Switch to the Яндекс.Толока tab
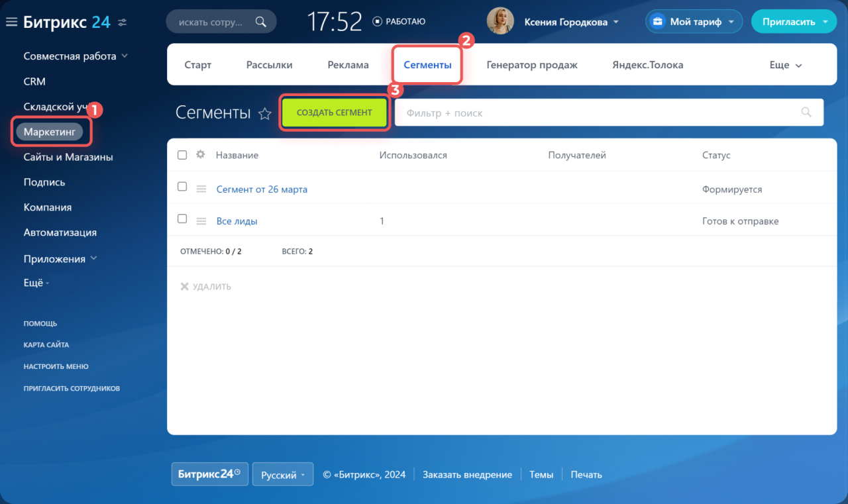The height and width of the screenshot is (504, 848). [x=647, y=65]
